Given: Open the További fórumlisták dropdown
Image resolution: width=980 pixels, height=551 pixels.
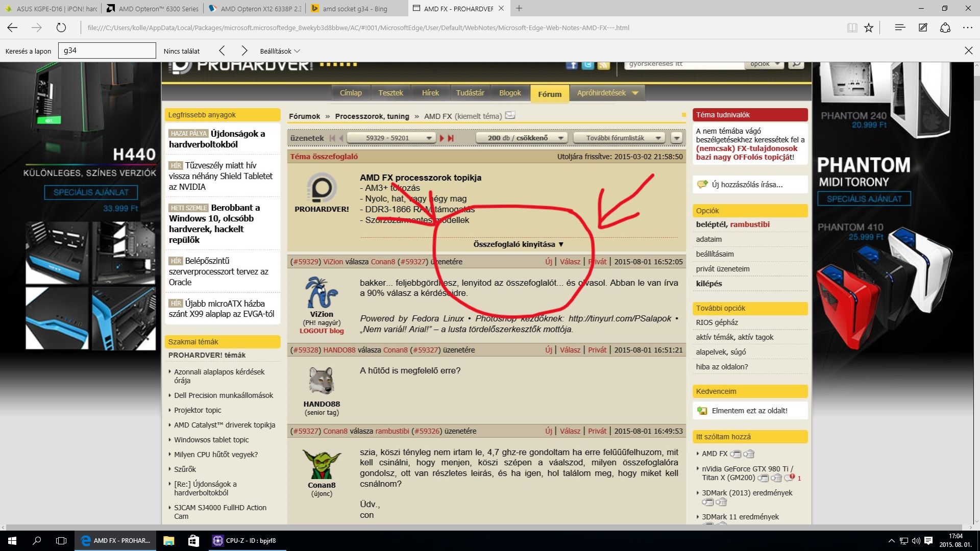Looking at the screenshot, I should click(619, 138).
